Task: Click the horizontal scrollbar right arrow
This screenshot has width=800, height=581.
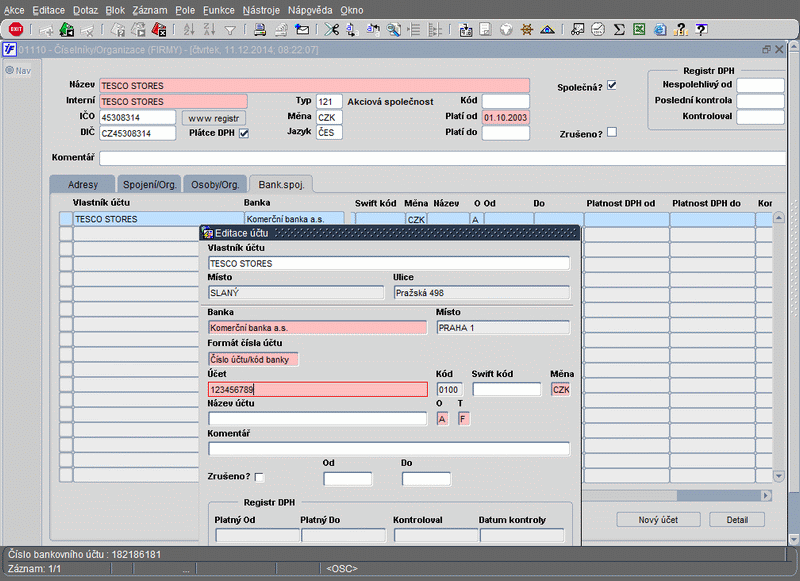Action: tap(766, 495)
